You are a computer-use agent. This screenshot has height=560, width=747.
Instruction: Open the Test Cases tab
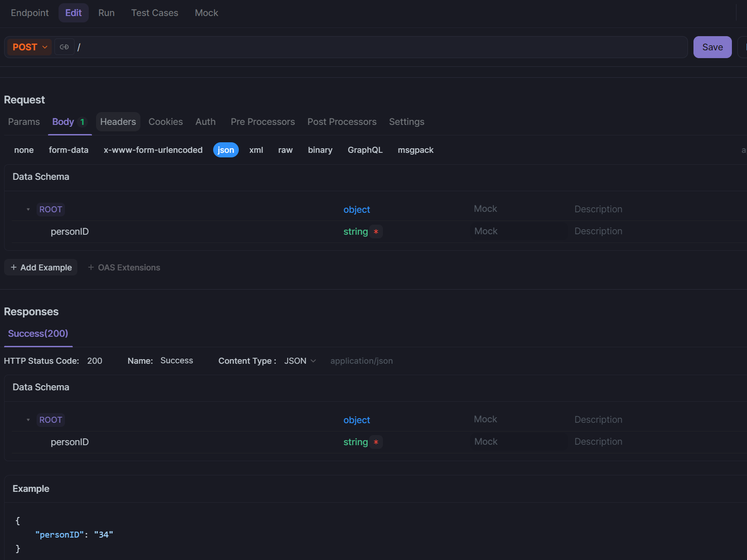(155, 13)
